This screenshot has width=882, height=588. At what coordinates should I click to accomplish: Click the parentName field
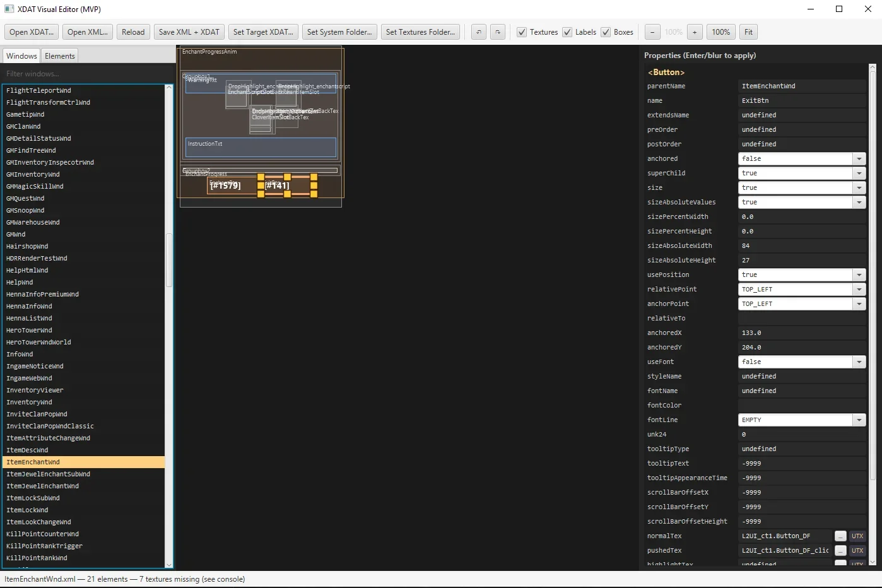pyautogui.click(x=802, y=86)
